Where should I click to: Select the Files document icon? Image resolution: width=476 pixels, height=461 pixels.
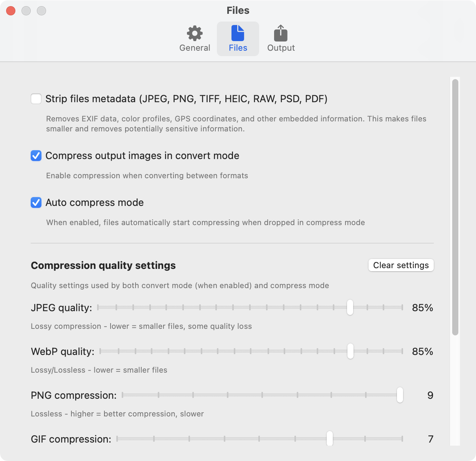pos(238,33)
